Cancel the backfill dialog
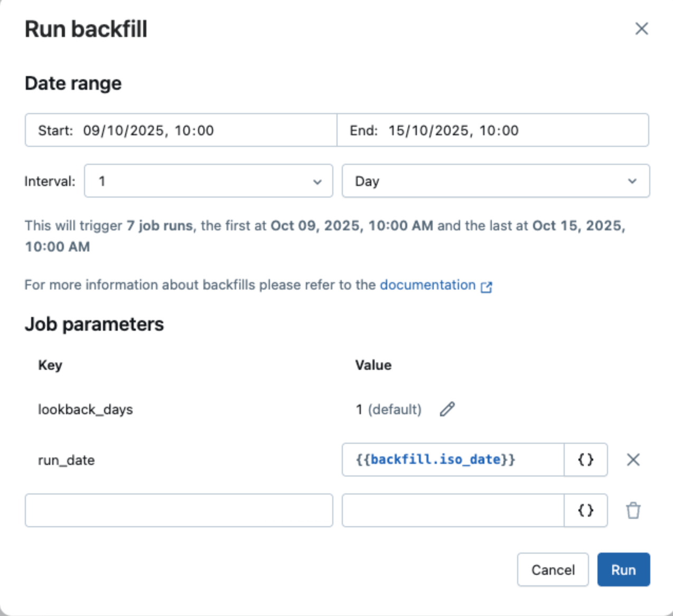 pos(553,570)
